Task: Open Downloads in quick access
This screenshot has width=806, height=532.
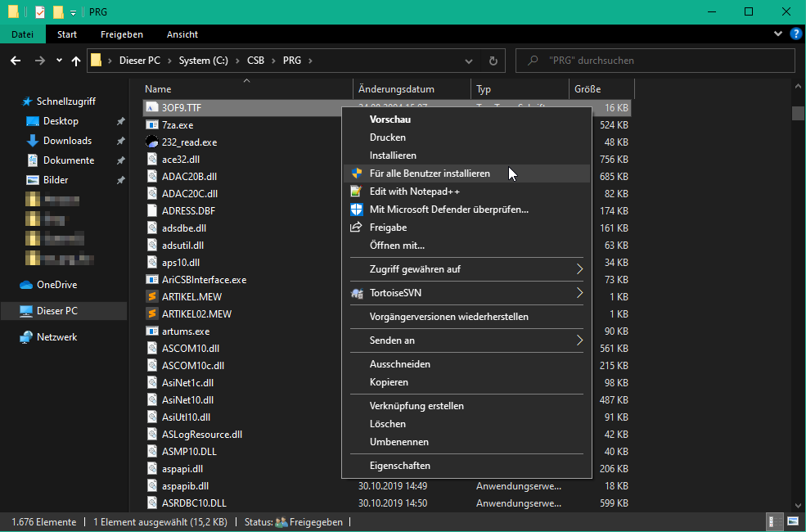Action: point(67,141)
